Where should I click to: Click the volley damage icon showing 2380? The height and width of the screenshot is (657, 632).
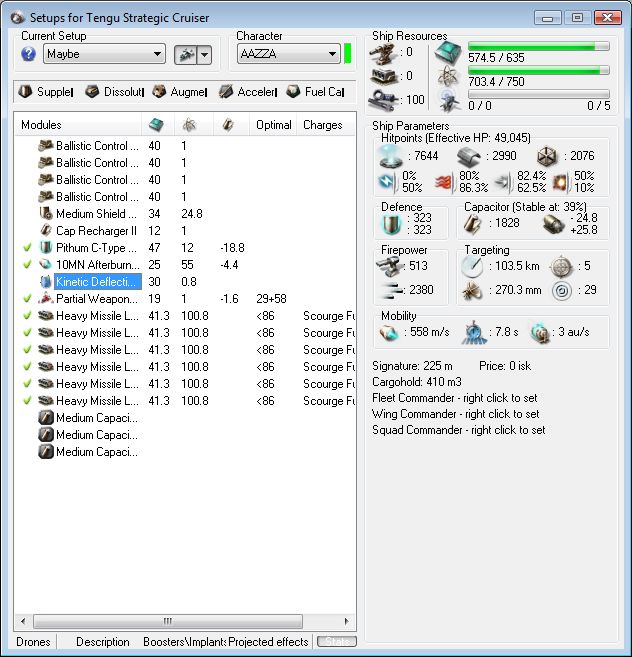(391, 290)
